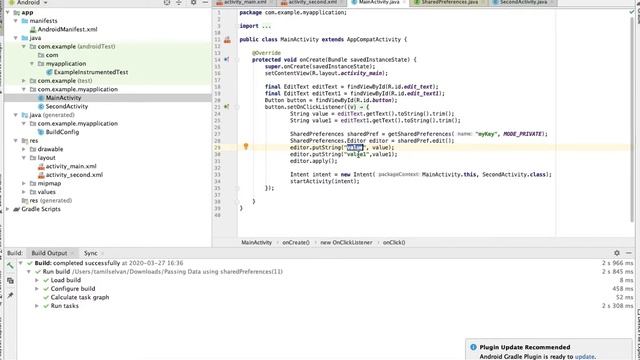
Task: Click the hammer build icon in Build panel
Action: 10,266
